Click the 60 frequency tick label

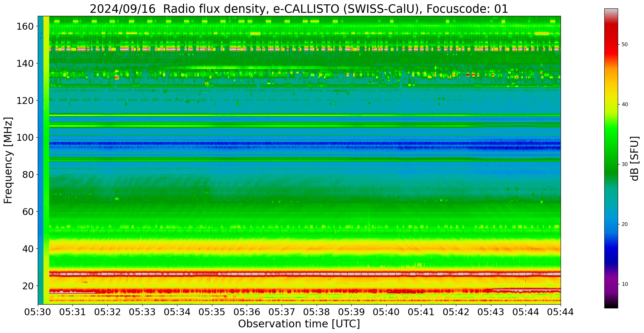click(x=28, y=212)
